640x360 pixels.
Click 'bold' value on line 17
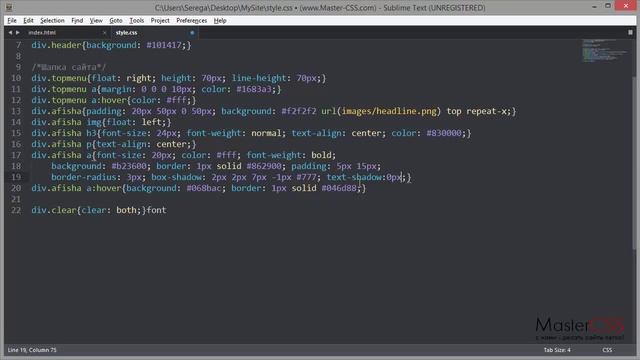click(x=321, y=155)
